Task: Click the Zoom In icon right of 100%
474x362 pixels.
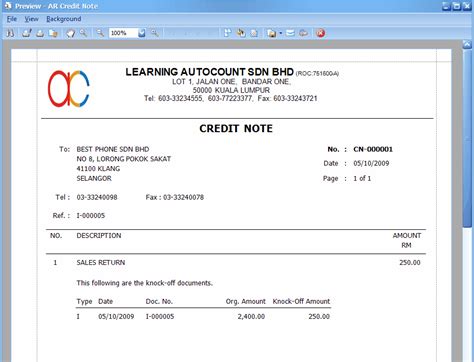Action: pyautogui.click(x=154, y=33)
